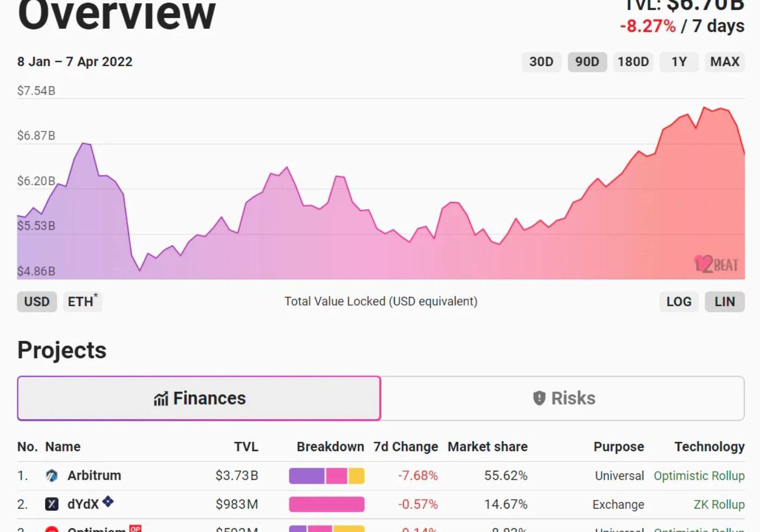Open the Finances tab

point(199,398)
